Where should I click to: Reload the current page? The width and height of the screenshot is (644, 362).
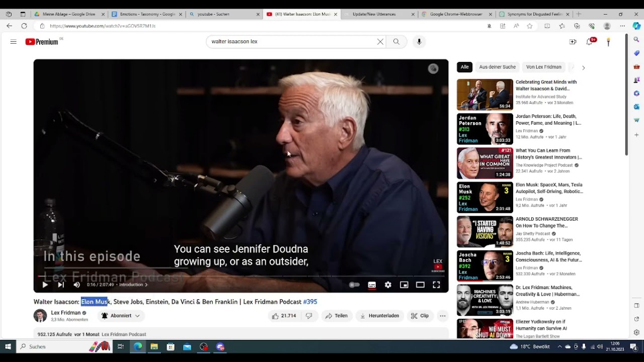24,26
